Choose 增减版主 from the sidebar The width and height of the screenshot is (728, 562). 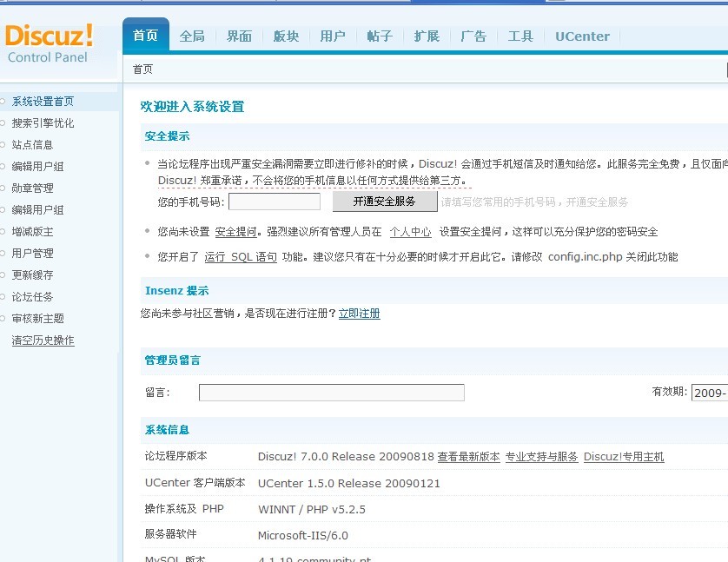(32, 232)
